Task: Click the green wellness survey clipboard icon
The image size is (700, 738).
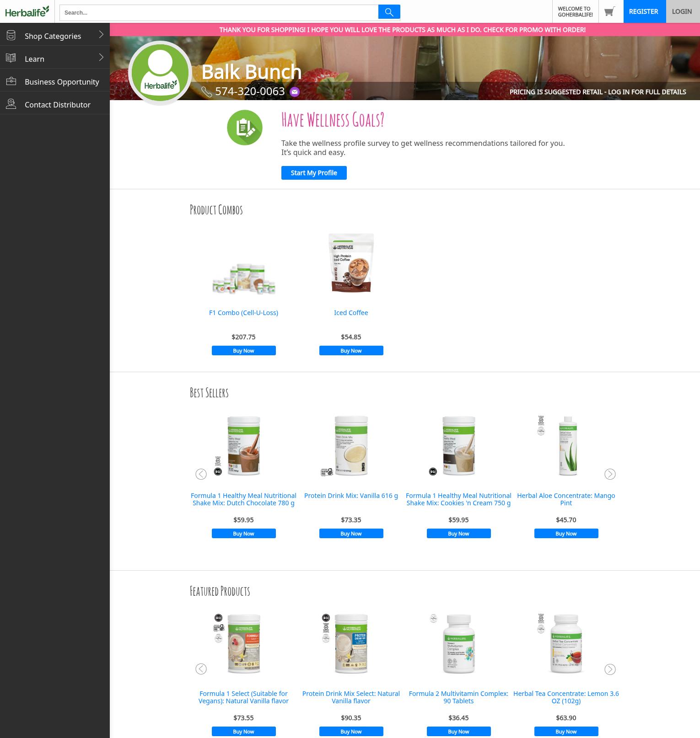Action: point(245,128)
